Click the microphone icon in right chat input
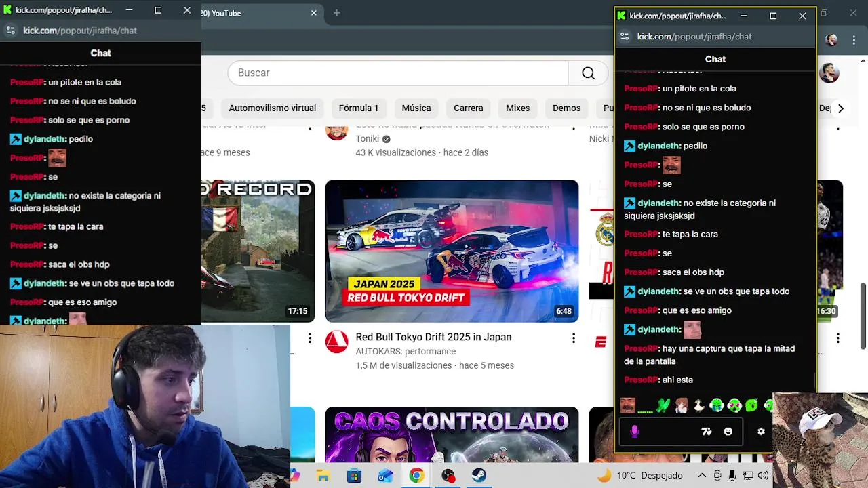 (635, 431)
